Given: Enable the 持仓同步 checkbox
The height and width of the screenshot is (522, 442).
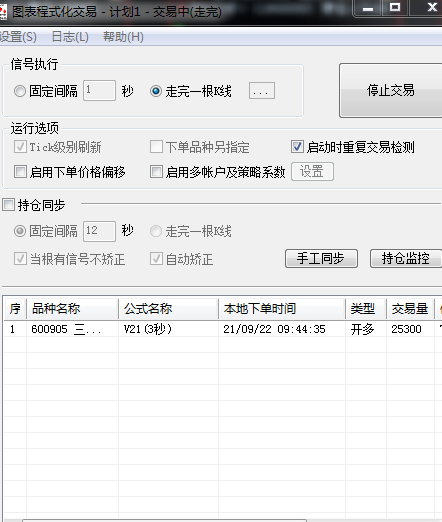Looking at the screenshot, I should [8, 205].
